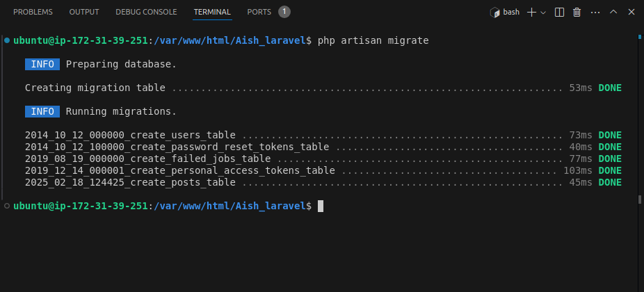Click at the terminal cursor prompt
This screenshot has width=644, height=292.
pos(321,206)
